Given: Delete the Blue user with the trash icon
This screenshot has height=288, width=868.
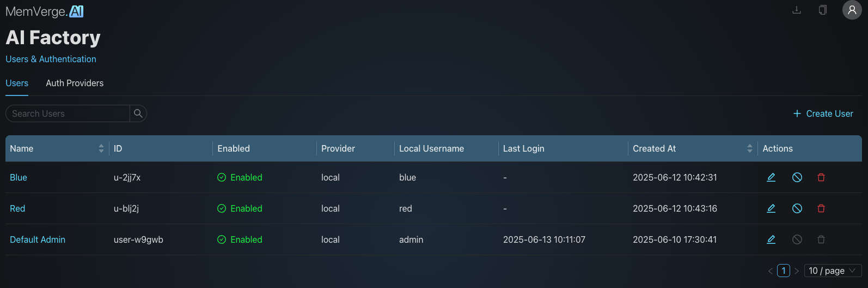Looking at the screenshot, I should 821,177.
